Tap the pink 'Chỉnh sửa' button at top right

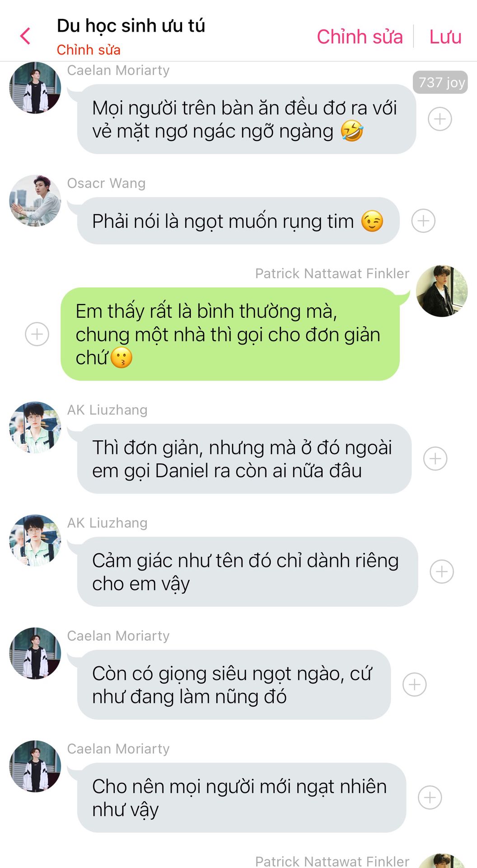pos(360,37)
